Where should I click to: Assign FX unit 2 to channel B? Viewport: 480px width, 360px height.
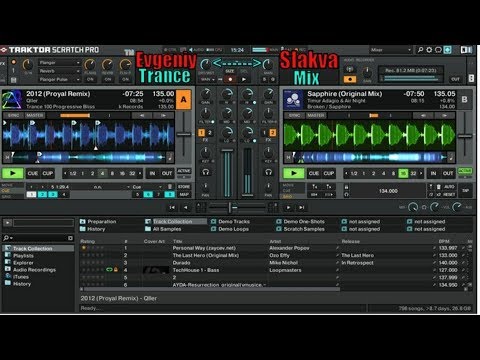[x=272, y=133]
